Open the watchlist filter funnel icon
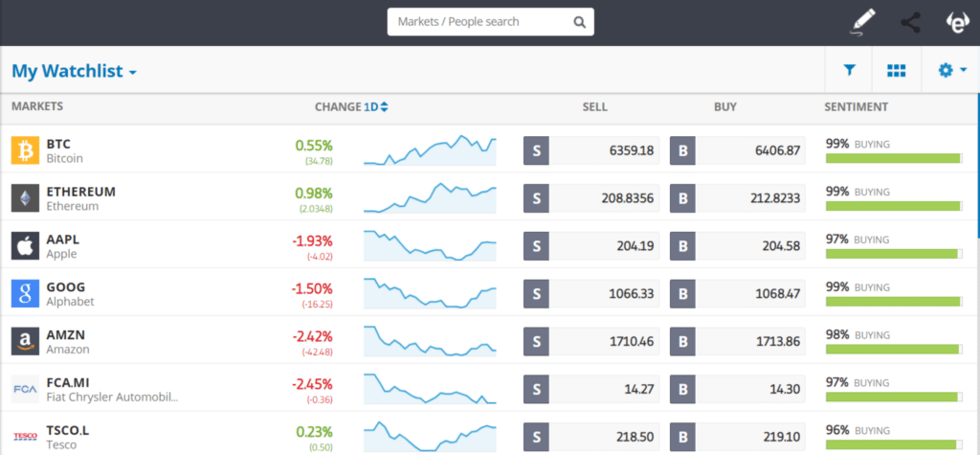The width and height of the screenshot is (980, 455). tap(849, 70)
